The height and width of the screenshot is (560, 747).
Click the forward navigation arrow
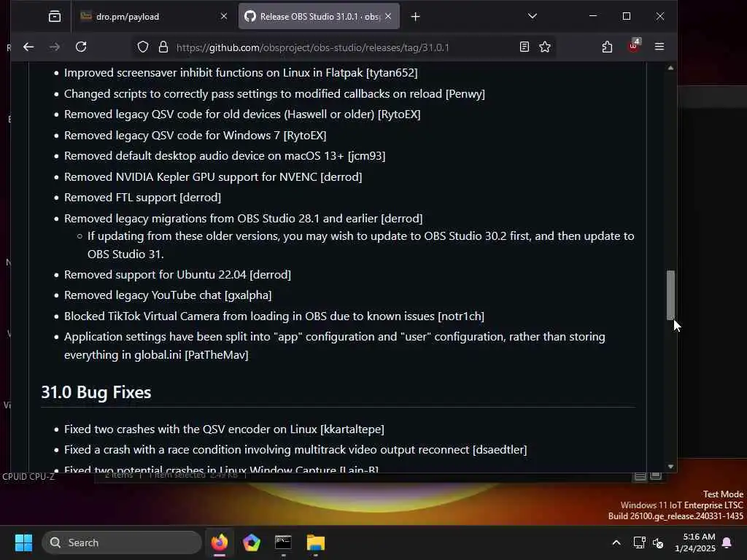pos(55,47)
